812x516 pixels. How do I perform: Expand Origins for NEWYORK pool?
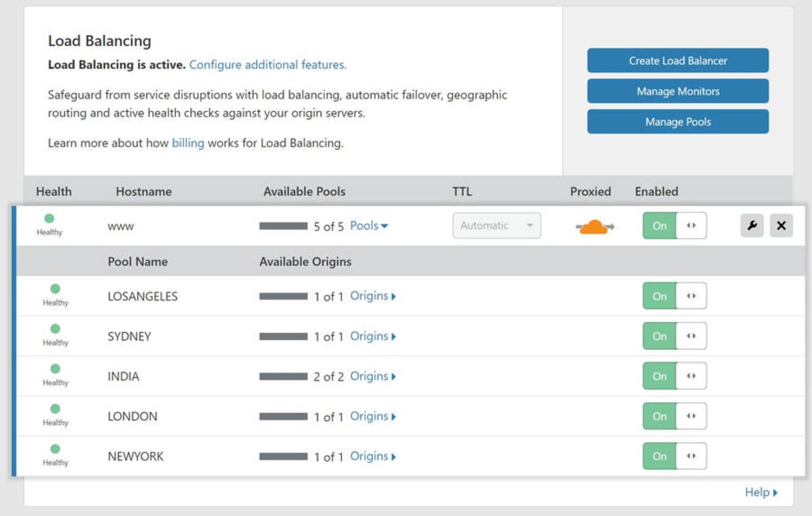[373, 457]
